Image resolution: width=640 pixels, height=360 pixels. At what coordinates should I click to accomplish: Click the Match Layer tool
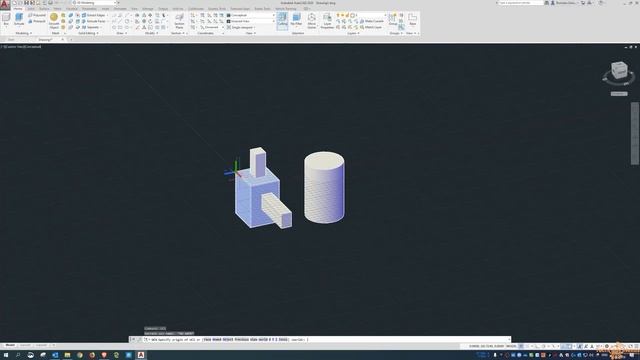click(x=371, y=27)
